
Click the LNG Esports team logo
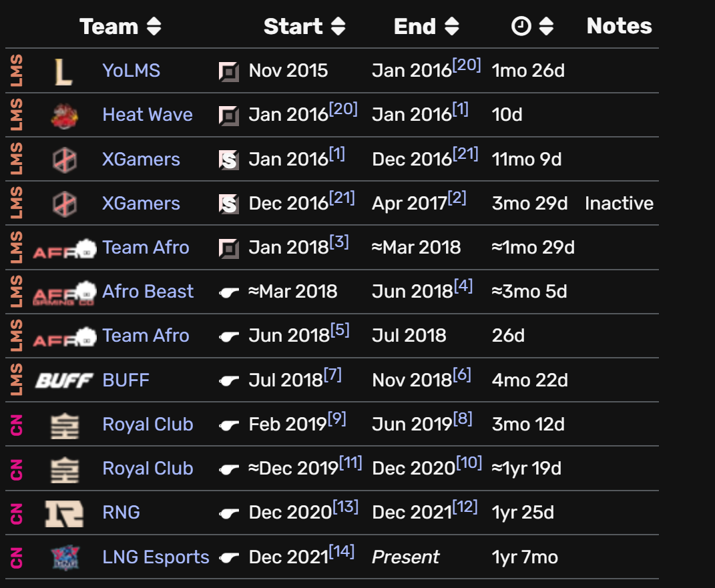tap(65, 557)
